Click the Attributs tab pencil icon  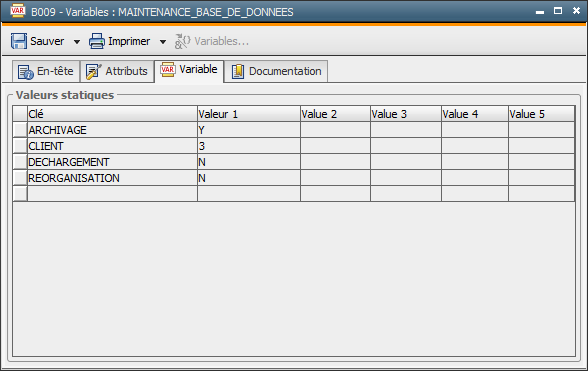pos(93,71)
